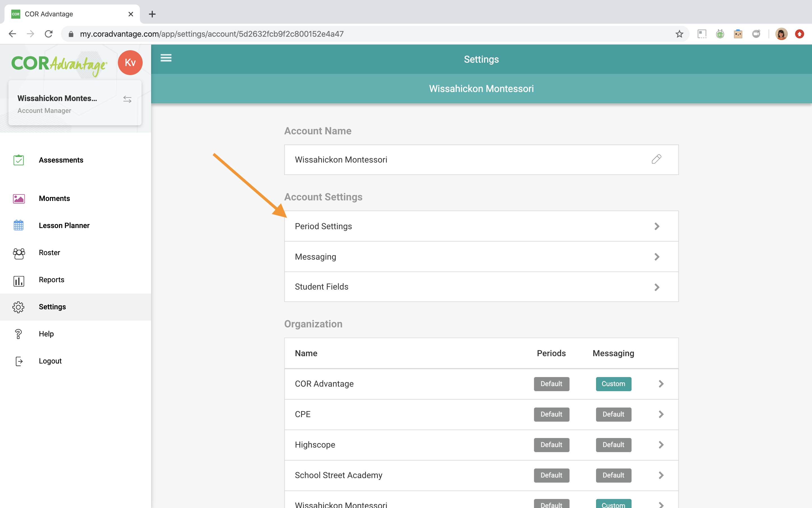Click the Roster people icon

(x=18, y=253)
